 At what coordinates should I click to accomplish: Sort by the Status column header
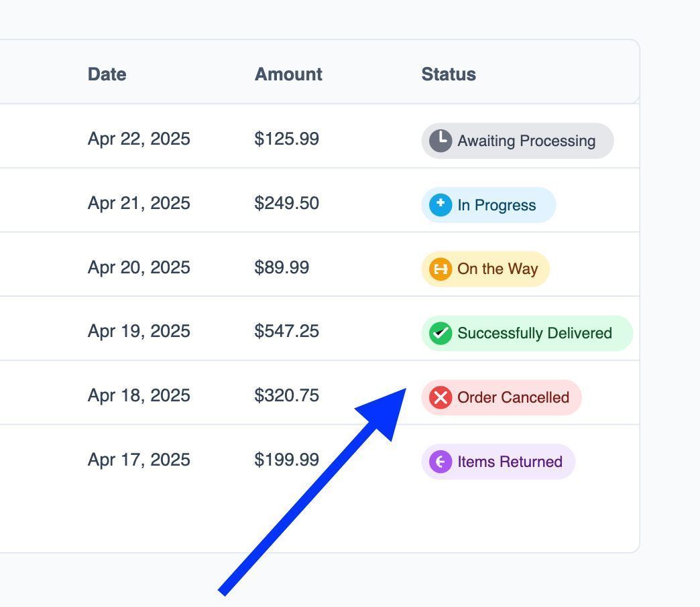pyautogui.click(x=449, y=74)
